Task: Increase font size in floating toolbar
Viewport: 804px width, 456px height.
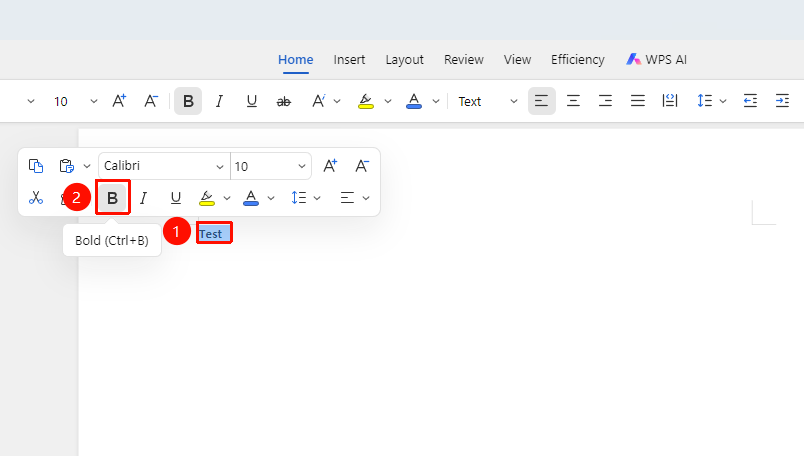Action: coord(330,166)
